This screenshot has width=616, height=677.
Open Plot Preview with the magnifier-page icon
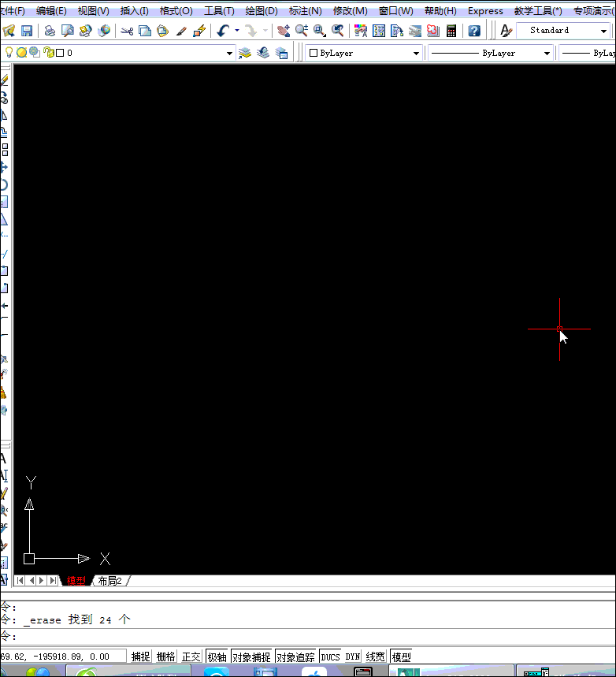(x=67, y=31)
